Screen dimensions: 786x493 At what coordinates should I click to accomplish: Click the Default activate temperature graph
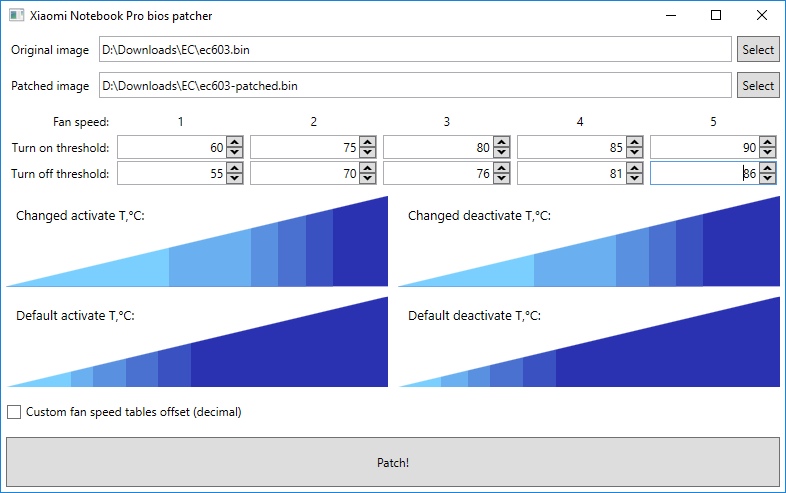(197, 342)
